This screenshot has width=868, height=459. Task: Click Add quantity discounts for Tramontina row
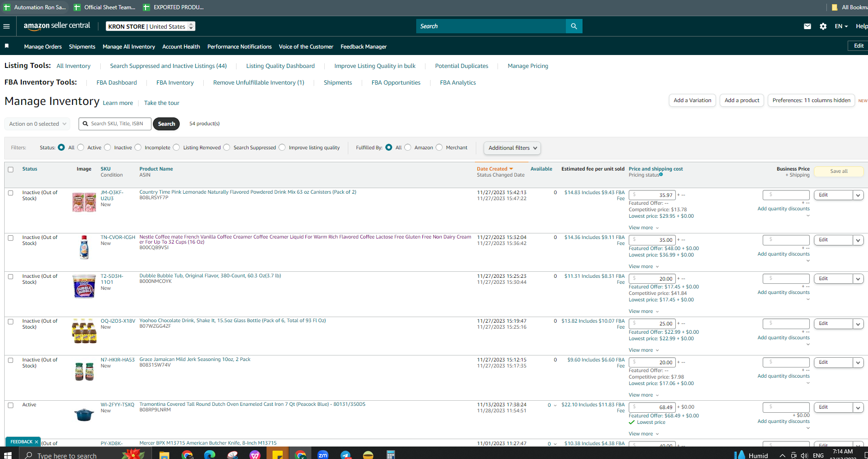783,422
